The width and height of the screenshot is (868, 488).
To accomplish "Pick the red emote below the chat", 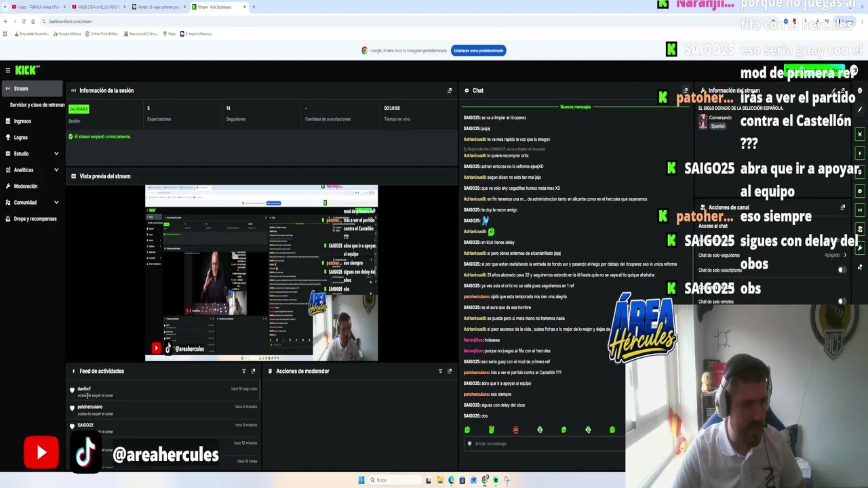I will 515,430.
